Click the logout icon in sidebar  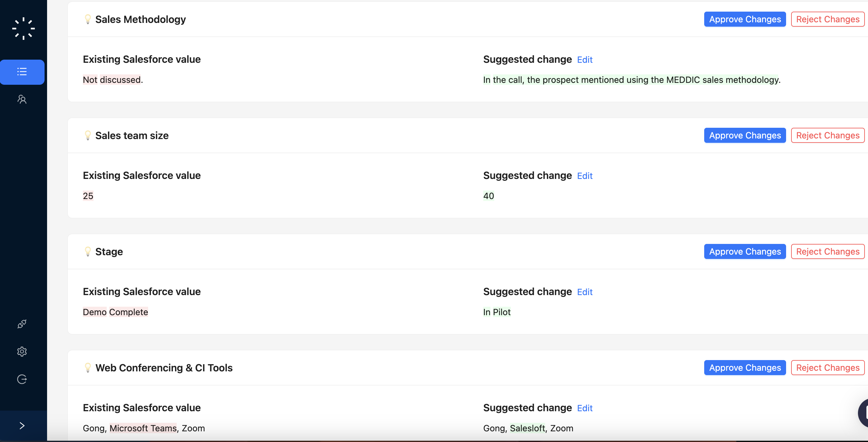click(22, 379)
